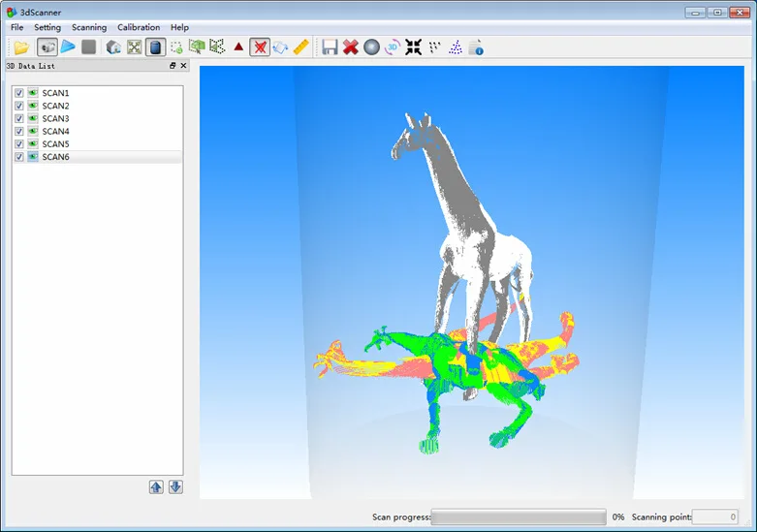Select the SCAN4 list entry

pos(55,132)
